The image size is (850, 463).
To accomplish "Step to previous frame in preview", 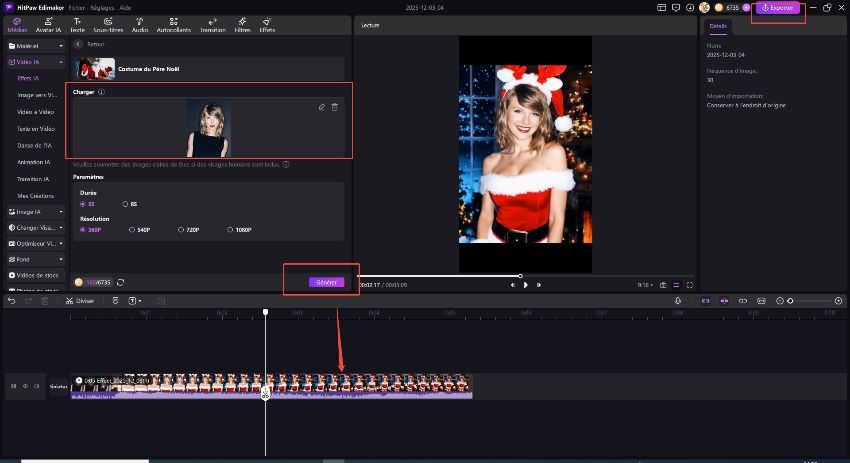I will [x=513, y=285].
